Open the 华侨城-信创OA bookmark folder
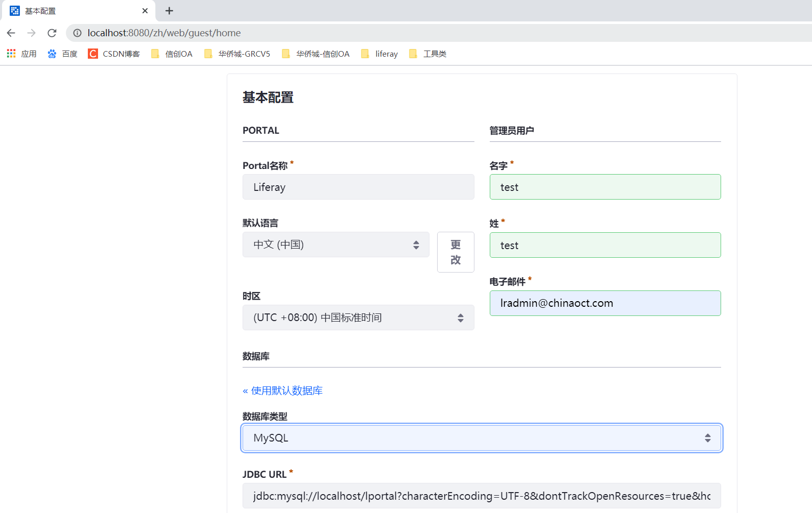 [x=316, y=54]
